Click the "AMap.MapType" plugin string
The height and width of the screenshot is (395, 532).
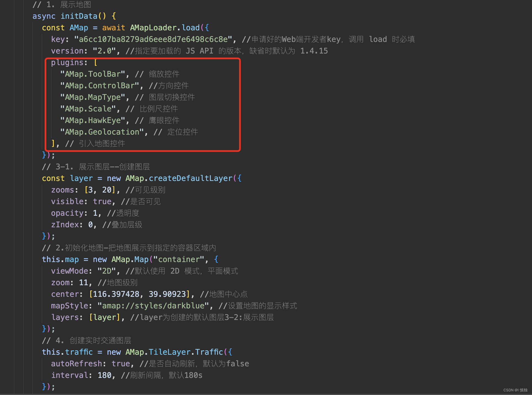93,97
